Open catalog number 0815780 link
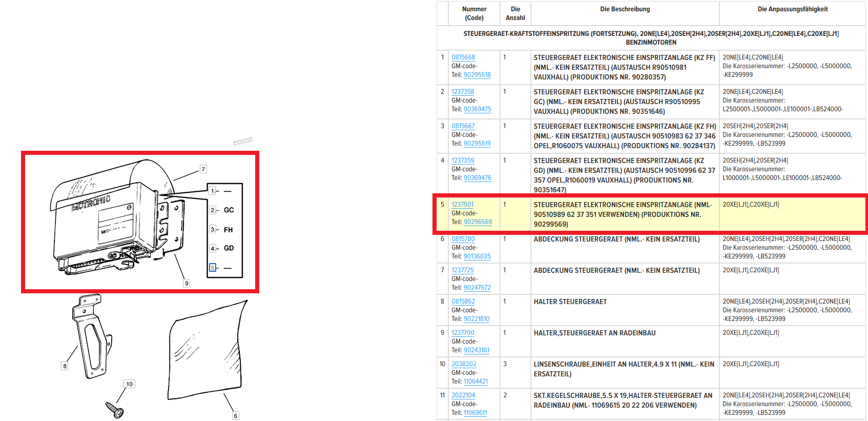 (463, 239)
